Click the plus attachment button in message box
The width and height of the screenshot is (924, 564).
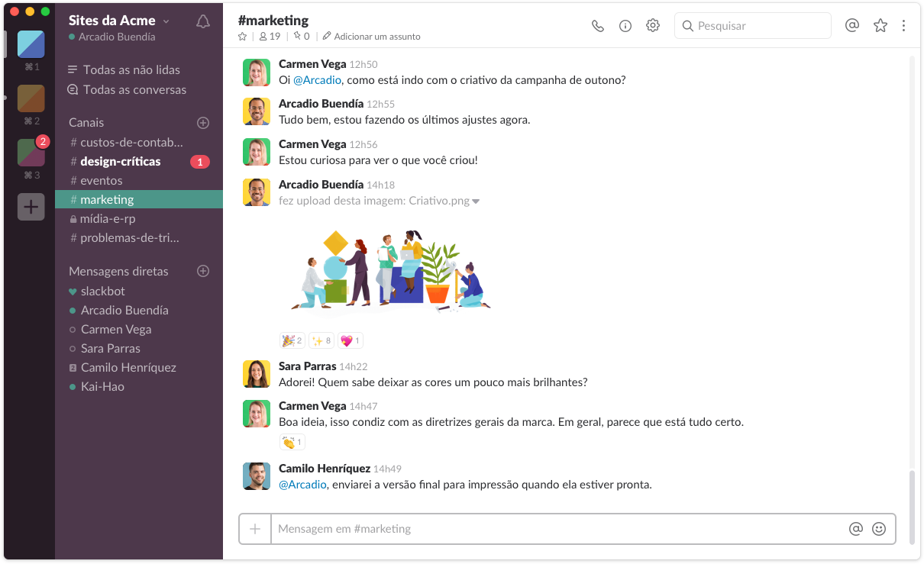pos(255,528)
